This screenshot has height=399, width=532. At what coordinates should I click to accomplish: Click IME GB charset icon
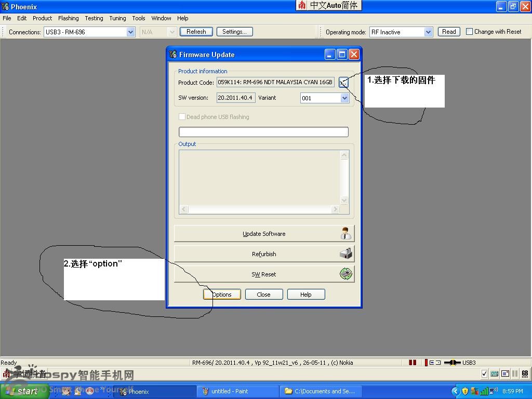[525, 374]
